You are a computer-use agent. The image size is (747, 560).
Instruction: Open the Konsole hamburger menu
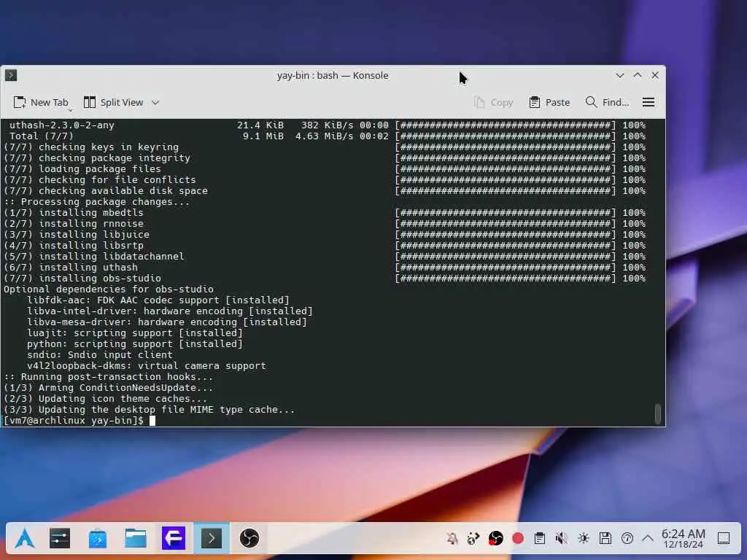click(x=649, y=102)
